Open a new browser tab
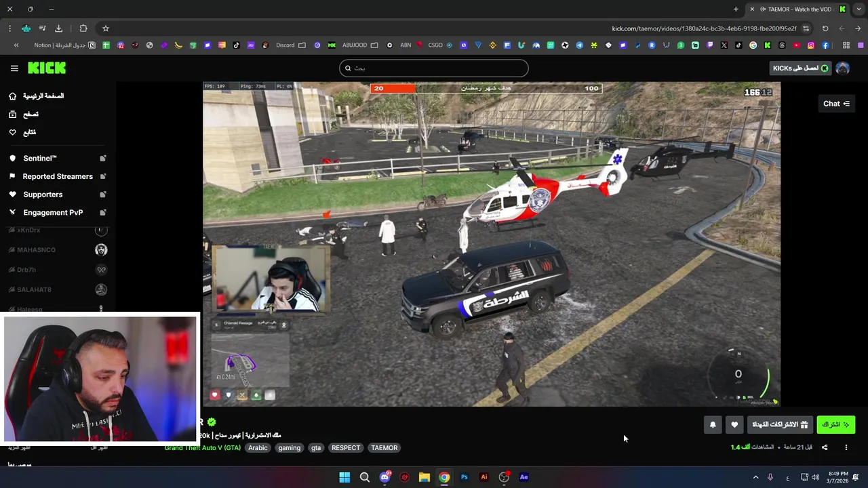868x488 pixels. coord(736,9)
